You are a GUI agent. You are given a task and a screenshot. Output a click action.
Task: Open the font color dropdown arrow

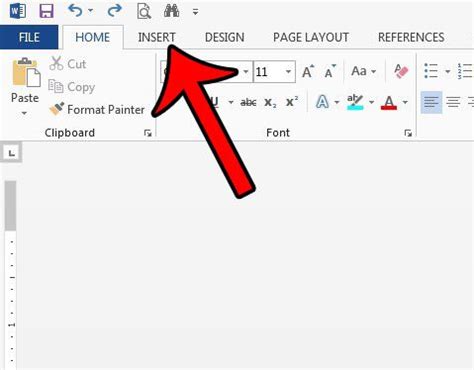(x=405, y=102)
